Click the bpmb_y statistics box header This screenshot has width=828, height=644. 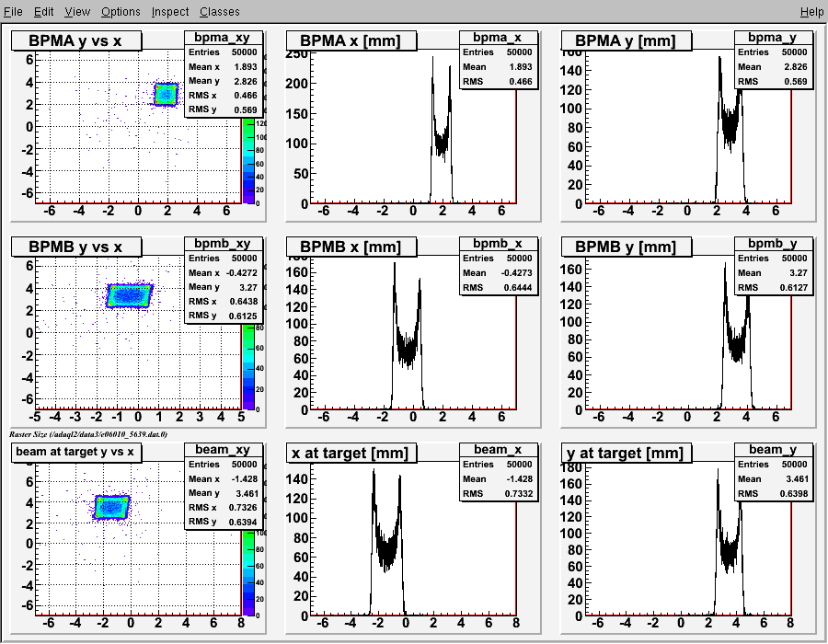point(773,244)
